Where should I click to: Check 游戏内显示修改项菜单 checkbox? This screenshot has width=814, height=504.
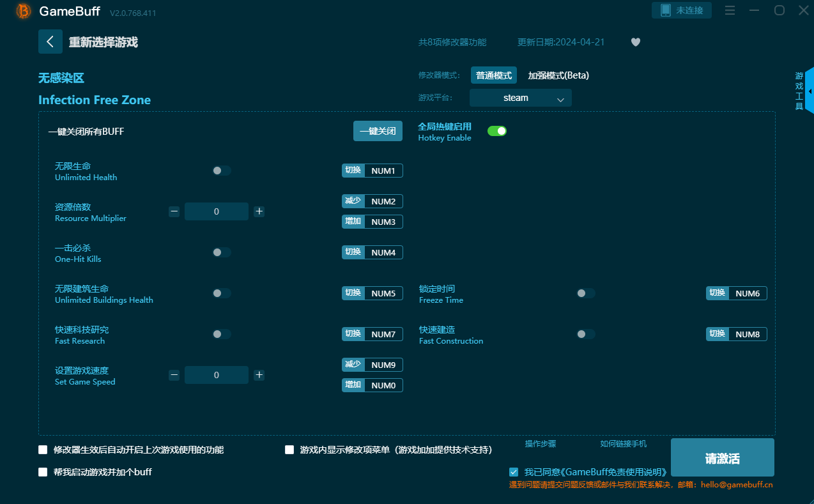(x=289, y=450)
